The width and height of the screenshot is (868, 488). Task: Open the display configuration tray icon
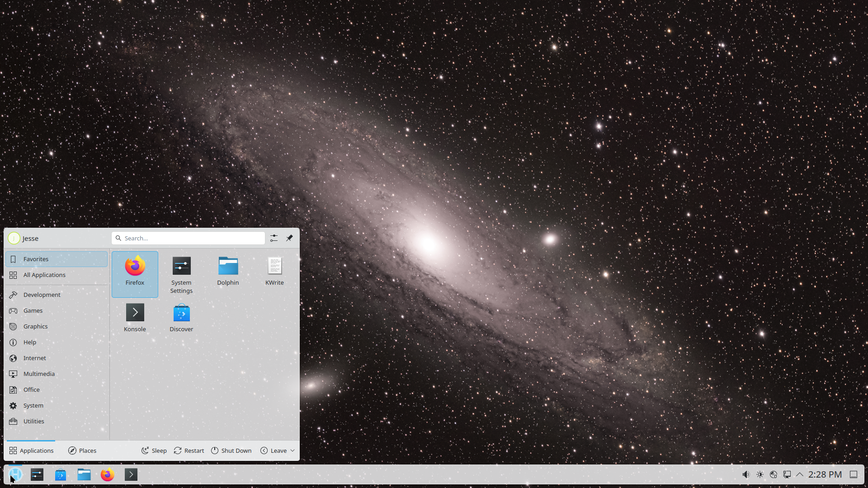(787, 474)
